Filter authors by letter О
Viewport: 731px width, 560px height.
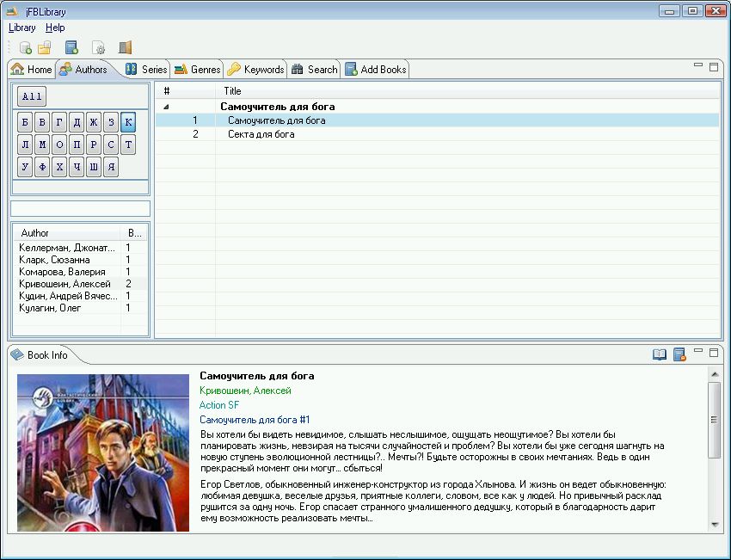[59, 145]
